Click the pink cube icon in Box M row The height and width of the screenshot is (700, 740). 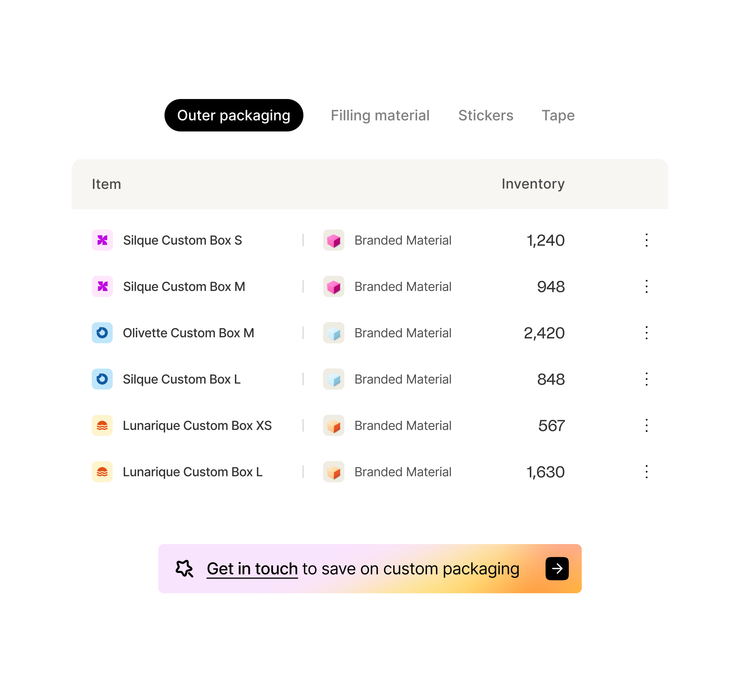click(334, 286)
